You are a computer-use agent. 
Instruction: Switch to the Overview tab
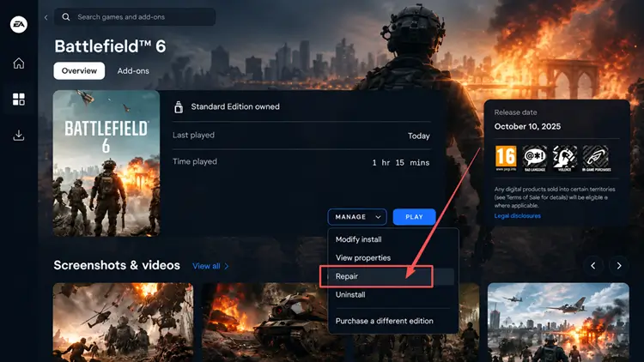point(79,70)
